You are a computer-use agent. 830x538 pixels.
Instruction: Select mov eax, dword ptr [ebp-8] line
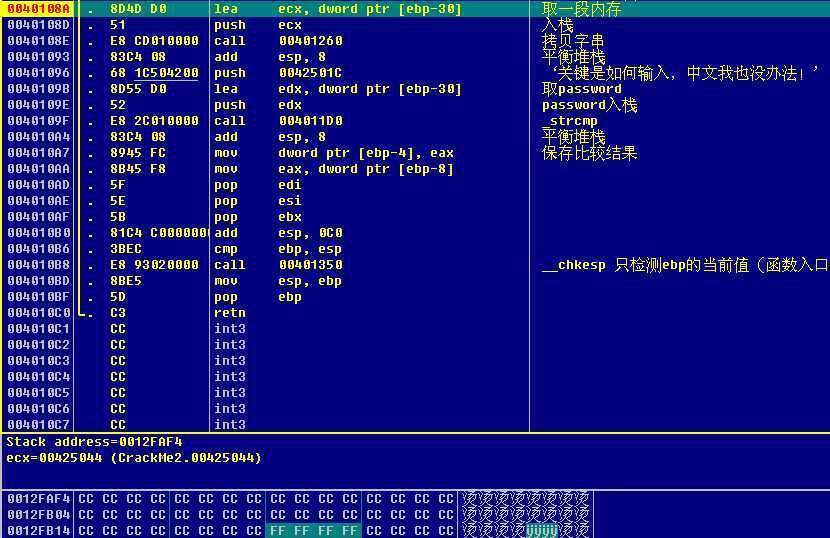pyautogui.click(x=334, y=169)
